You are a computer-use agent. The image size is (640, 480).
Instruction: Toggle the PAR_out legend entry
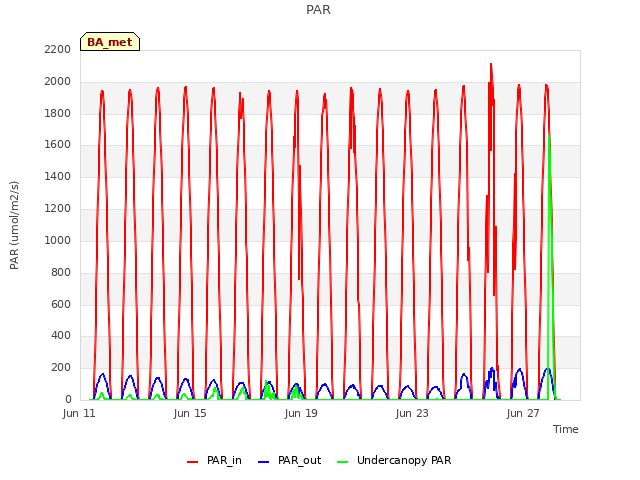(289, 460)
